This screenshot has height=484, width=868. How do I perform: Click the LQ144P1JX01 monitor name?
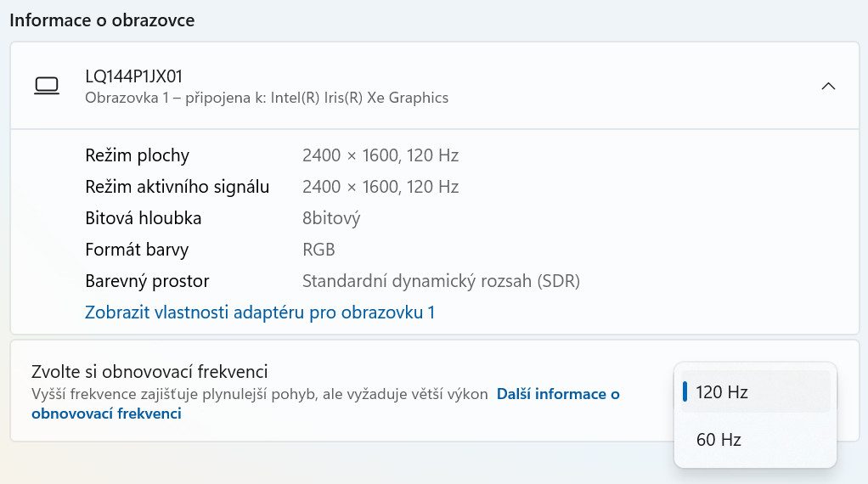pos(134,76)
